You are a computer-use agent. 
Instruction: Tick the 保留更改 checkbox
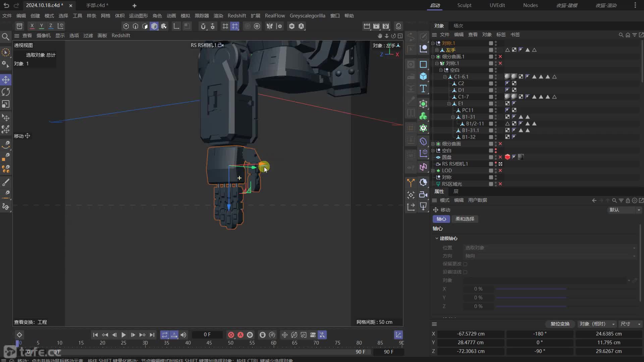[x=465, y=264]
